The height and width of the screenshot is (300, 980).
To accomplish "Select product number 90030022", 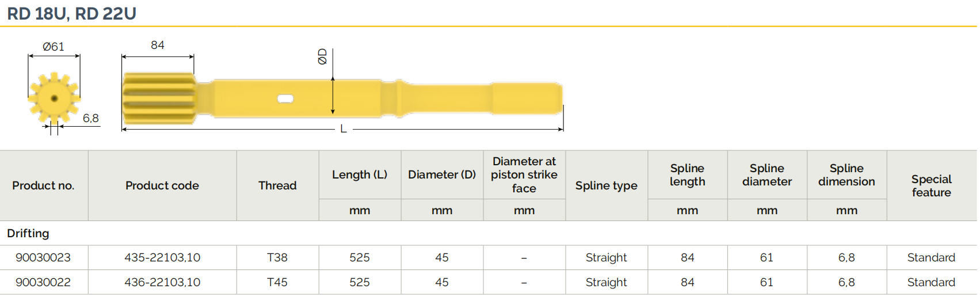I will pyautogui.click(x=43, y=282).
